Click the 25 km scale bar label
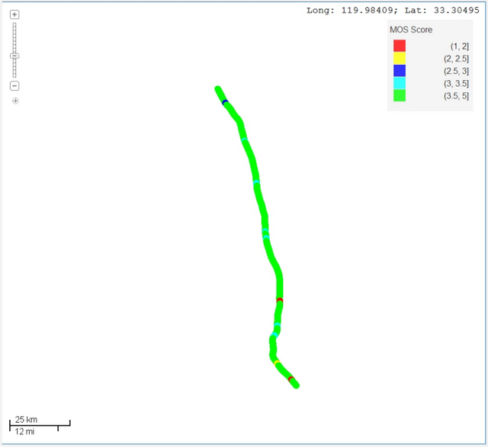Viewport: 488px width, 448px height. [x=27, y=420]
